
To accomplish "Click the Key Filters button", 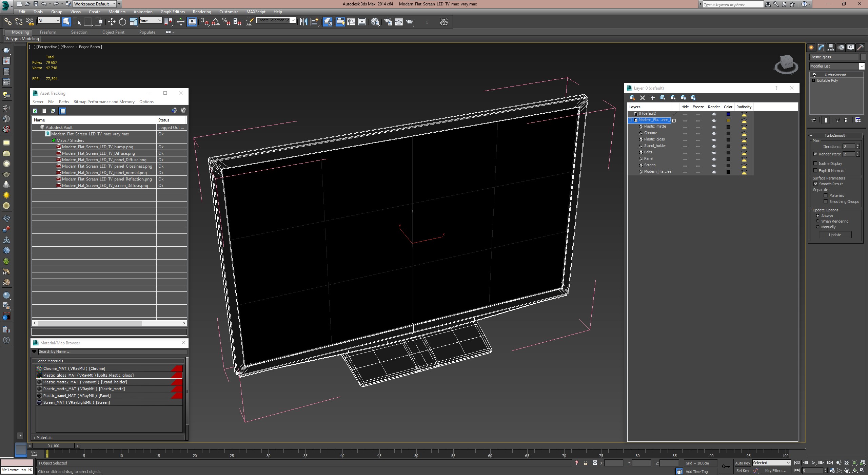I will tap(775, 471).
